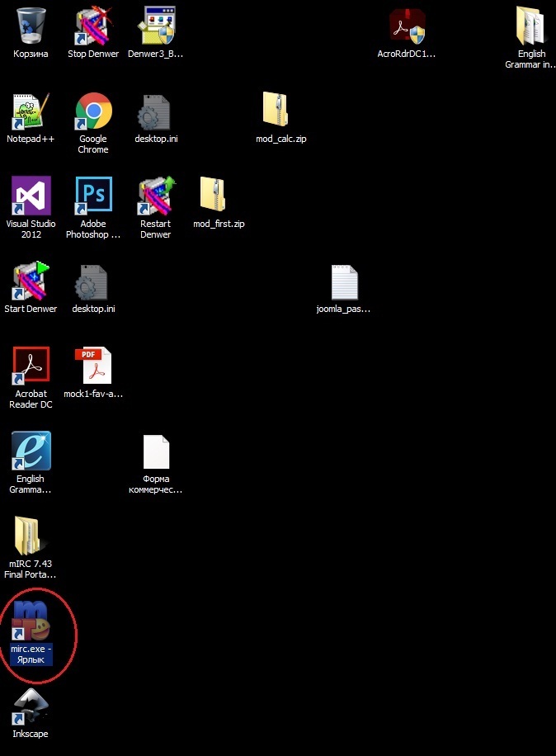Select the Inkscape shortcut icon
This screenshot has height=756, width=556.
tap(31, 707)
